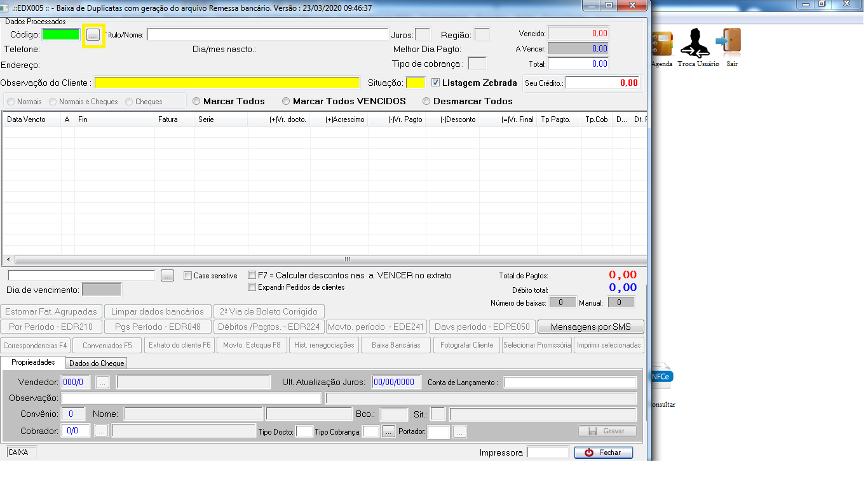This screenshot has width=868, height=488.
Task: Click browse button next to Case sensitive search box
Action: [167, 276]
